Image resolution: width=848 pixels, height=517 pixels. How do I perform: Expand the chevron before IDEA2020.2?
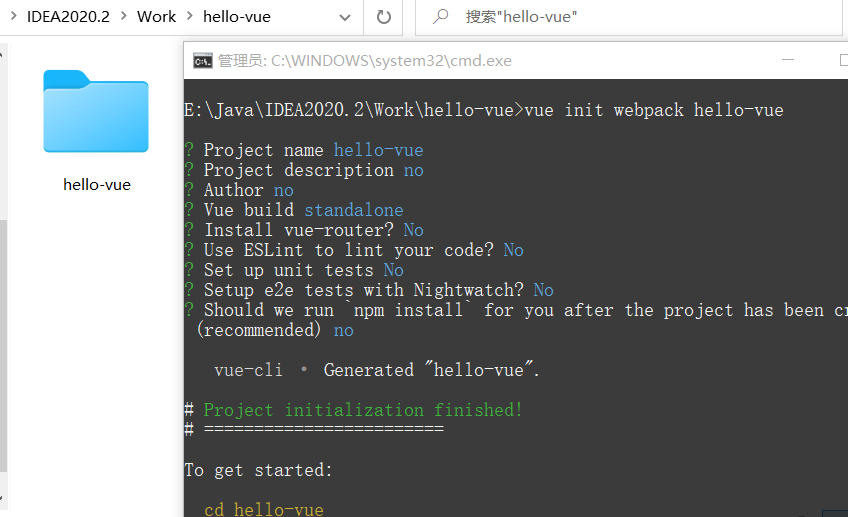pyautogui.click(x=12, y=16)
